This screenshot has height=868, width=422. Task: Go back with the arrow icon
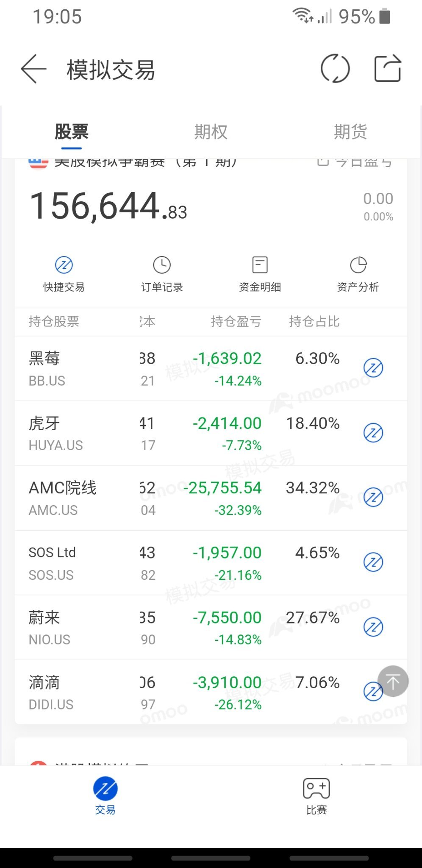point(34,69)
